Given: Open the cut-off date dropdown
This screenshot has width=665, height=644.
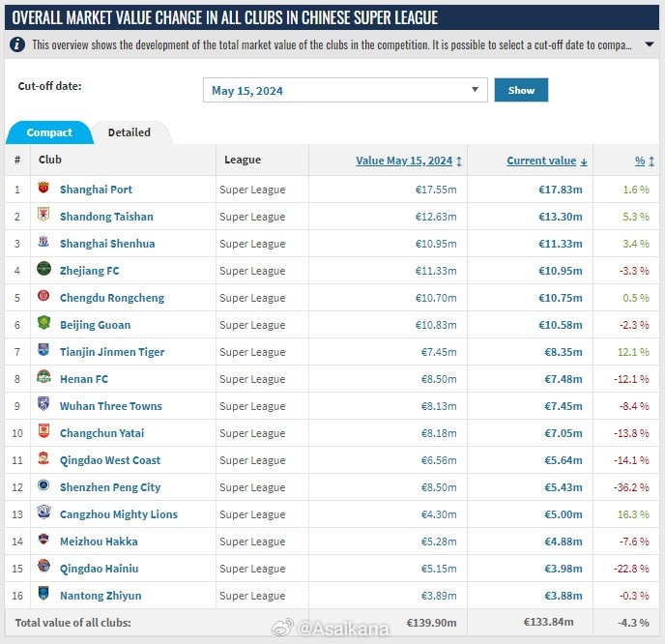Looking at the screenshot, I should click(345, 90).
